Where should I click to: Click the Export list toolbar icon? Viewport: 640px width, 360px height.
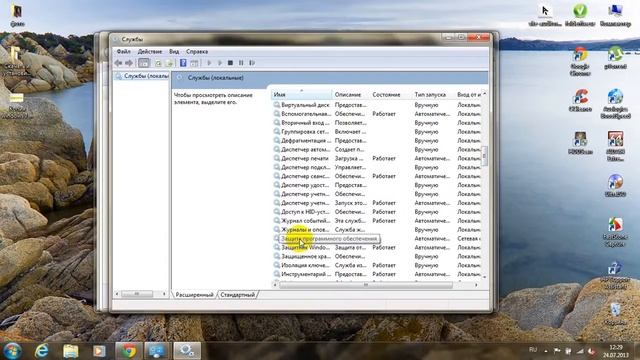[169, 63]
